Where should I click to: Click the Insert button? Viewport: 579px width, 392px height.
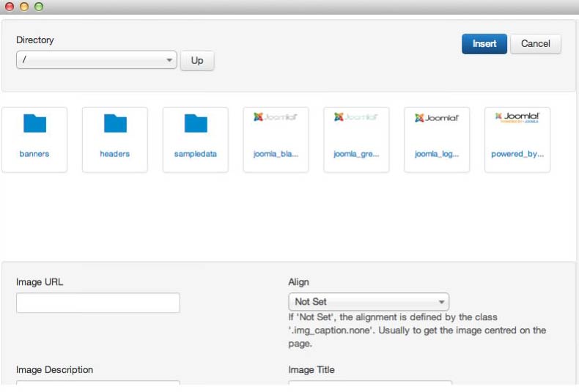click(484, 44)
